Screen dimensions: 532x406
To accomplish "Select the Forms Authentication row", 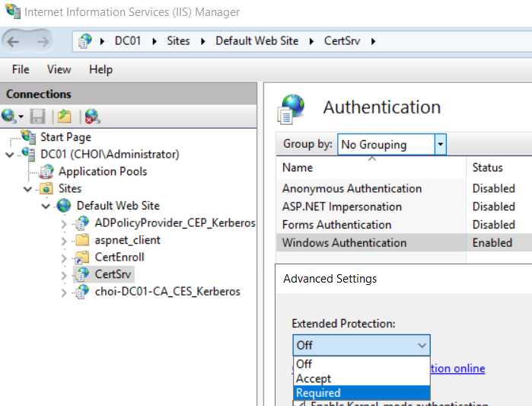I will (x=404, y=225).
